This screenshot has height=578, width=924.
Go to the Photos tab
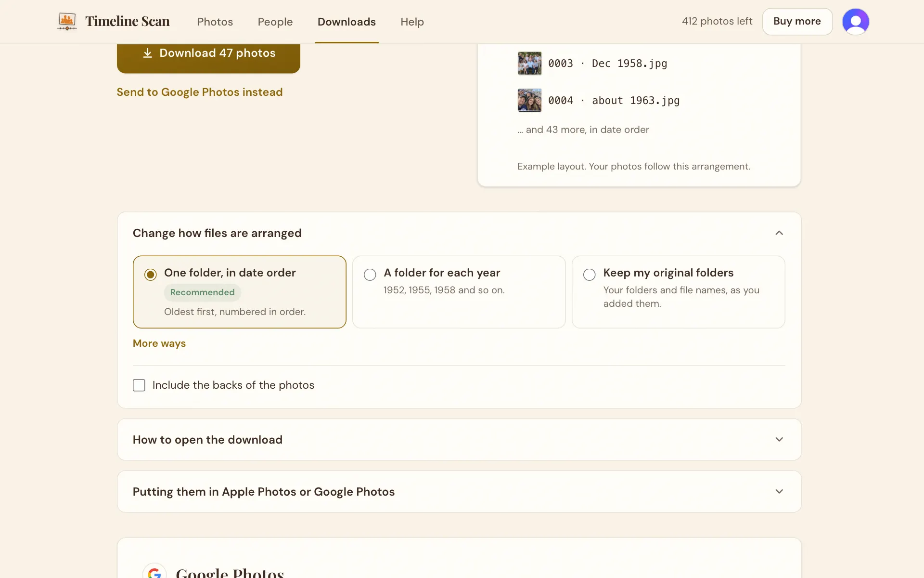[215, 22]
